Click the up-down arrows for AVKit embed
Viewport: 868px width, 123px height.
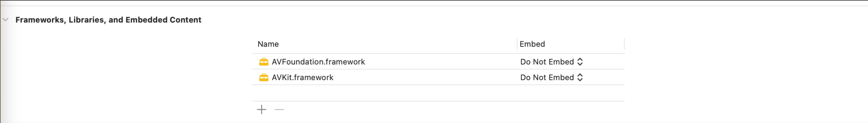click(580, 77)
